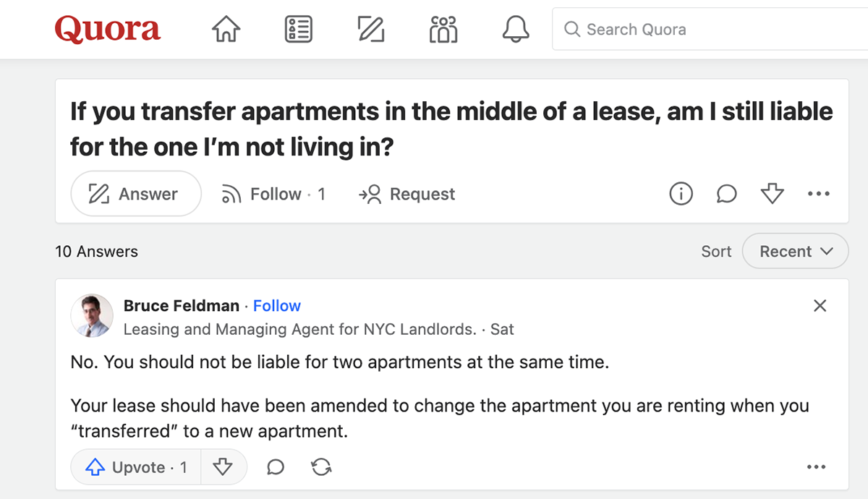The image size is (868, 499).
Task: Follow Bruce Feldman
Action: click(277, 305)
